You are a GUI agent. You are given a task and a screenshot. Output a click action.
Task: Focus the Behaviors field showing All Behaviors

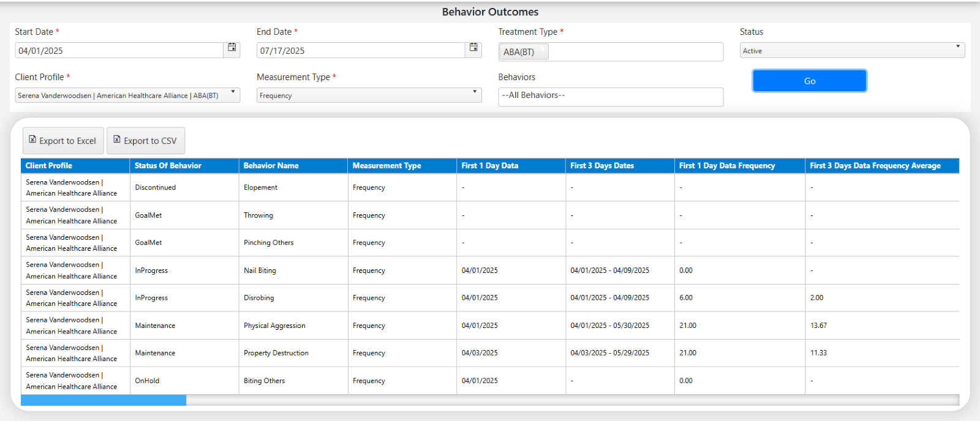[x=611, y=97]
